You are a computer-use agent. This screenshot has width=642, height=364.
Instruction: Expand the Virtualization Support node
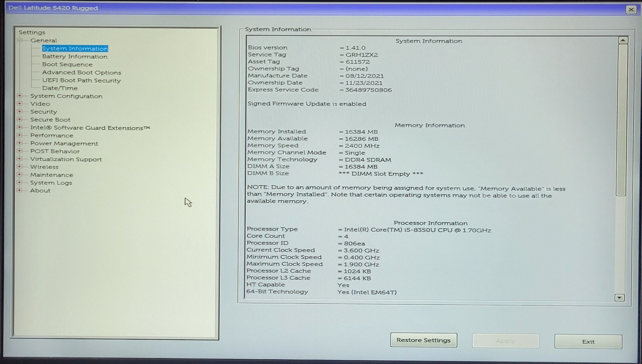tap(20, 159)
